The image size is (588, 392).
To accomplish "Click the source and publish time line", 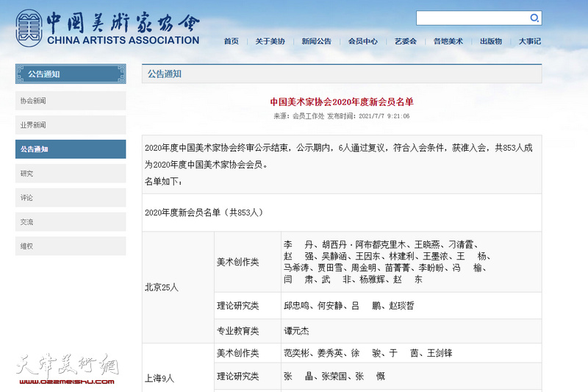I will click(x=342, y=116).
